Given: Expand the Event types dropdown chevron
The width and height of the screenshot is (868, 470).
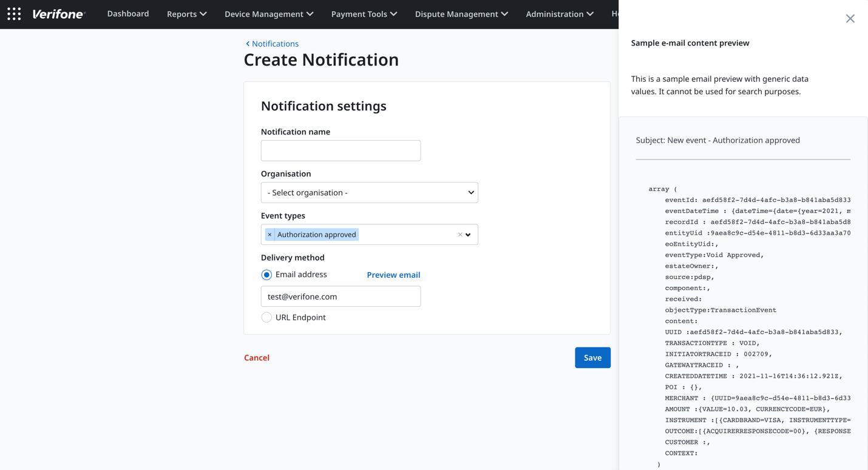Looking at the screenshot, I should click(x=469, y=234).
